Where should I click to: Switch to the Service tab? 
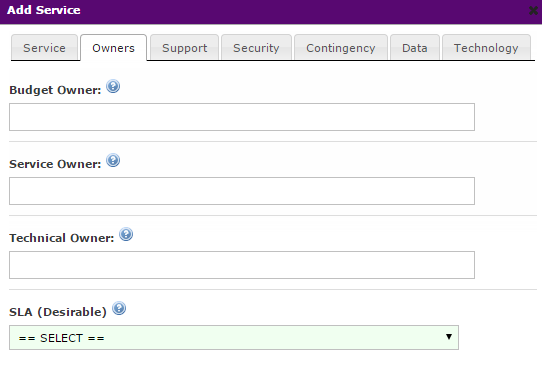[44, 48]
